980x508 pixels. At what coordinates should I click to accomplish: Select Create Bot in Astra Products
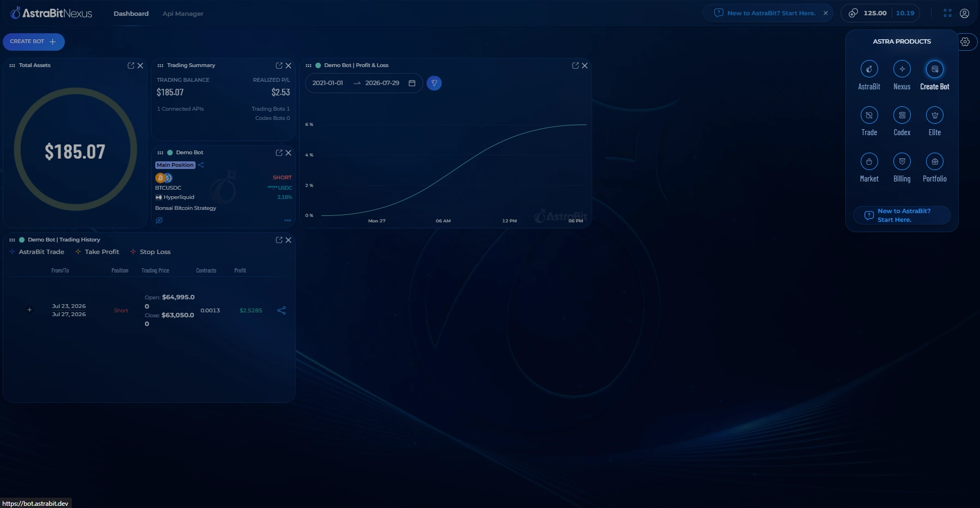coord(935,69)
